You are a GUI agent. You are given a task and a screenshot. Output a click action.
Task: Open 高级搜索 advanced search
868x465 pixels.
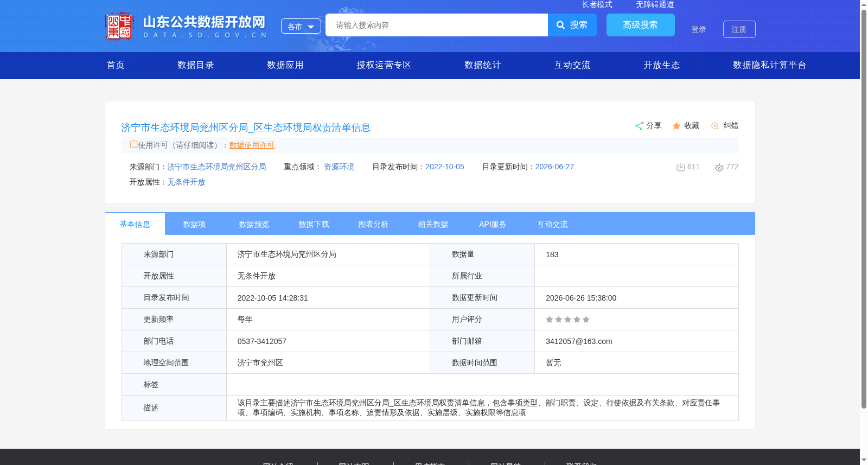641,25
